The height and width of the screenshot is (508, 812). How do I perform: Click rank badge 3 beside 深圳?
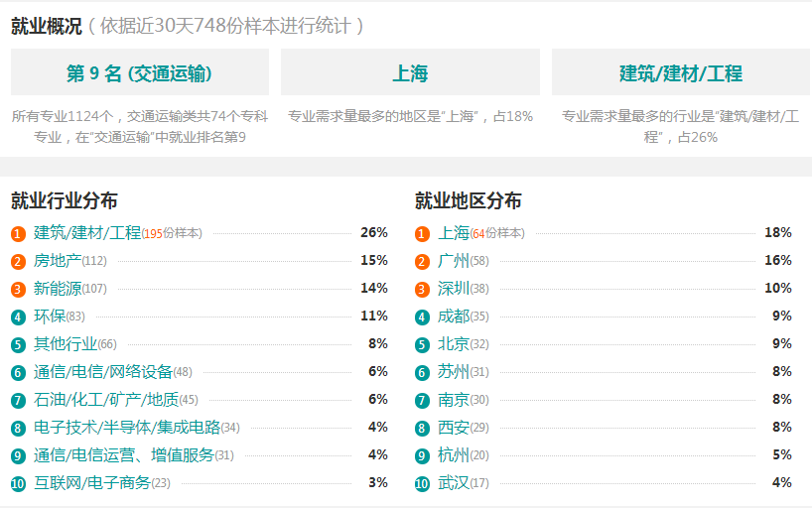(422, 290)
